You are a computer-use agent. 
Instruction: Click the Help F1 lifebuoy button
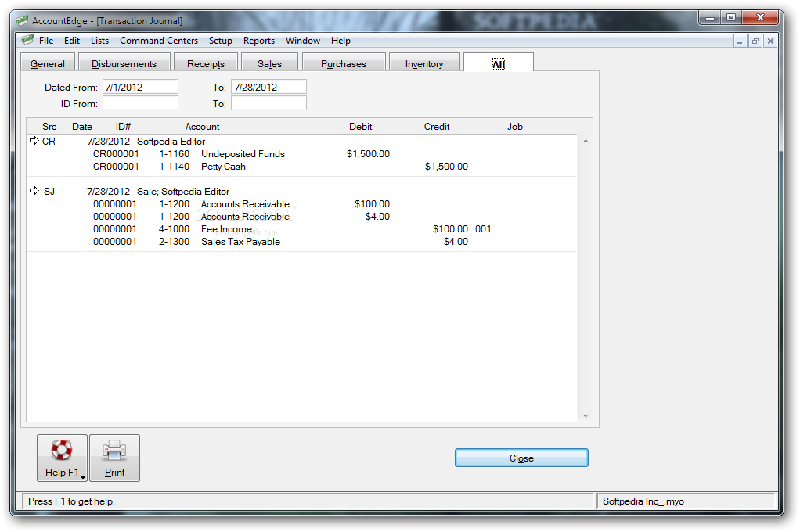(x=62, y=458)
